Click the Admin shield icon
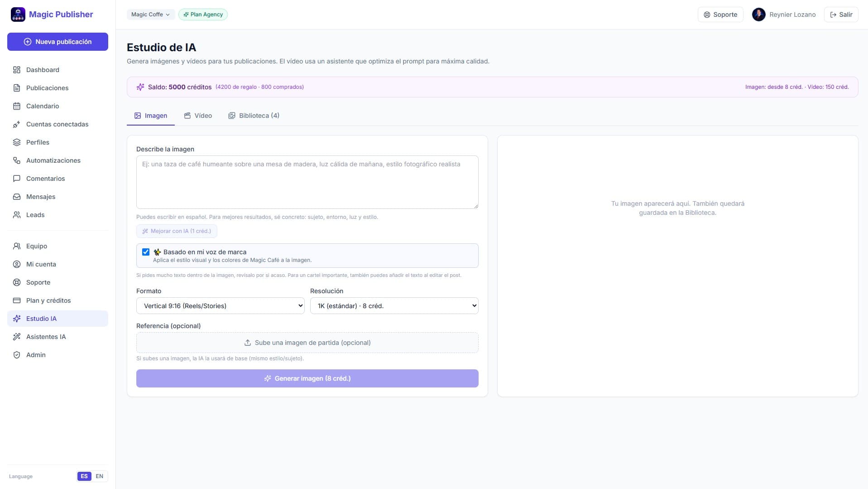 click(17, 355)
